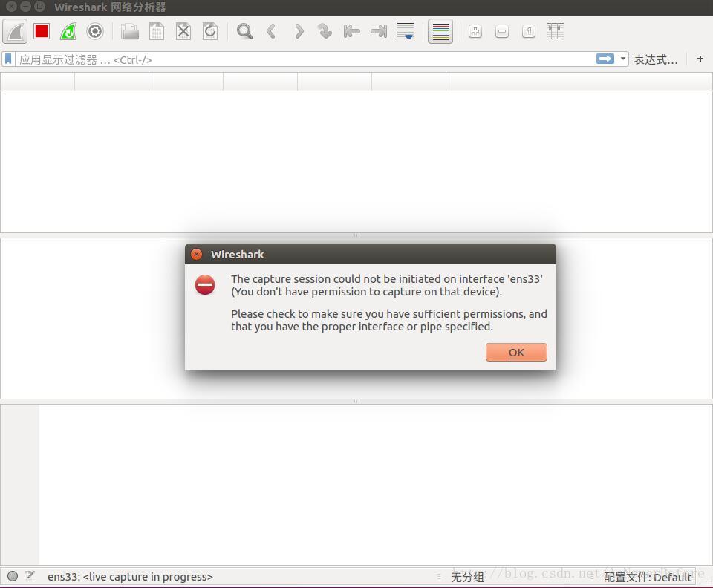Click the interface 'ens33' error message line
This screenshot has height=588, width=713.
[x=386, y=279]
